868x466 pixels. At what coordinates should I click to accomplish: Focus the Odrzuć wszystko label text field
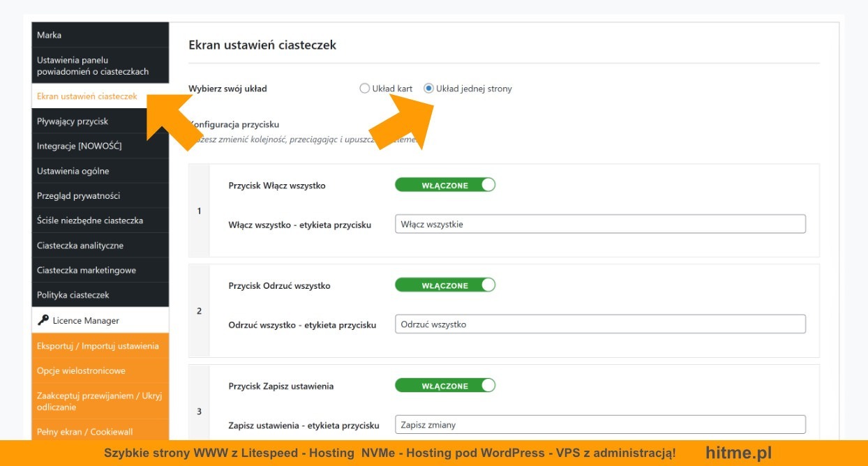600,324
